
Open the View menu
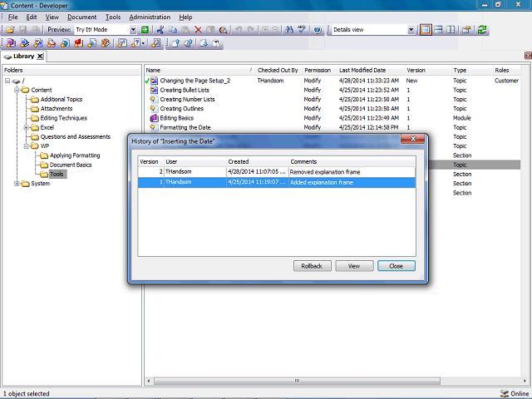(52, 17)
